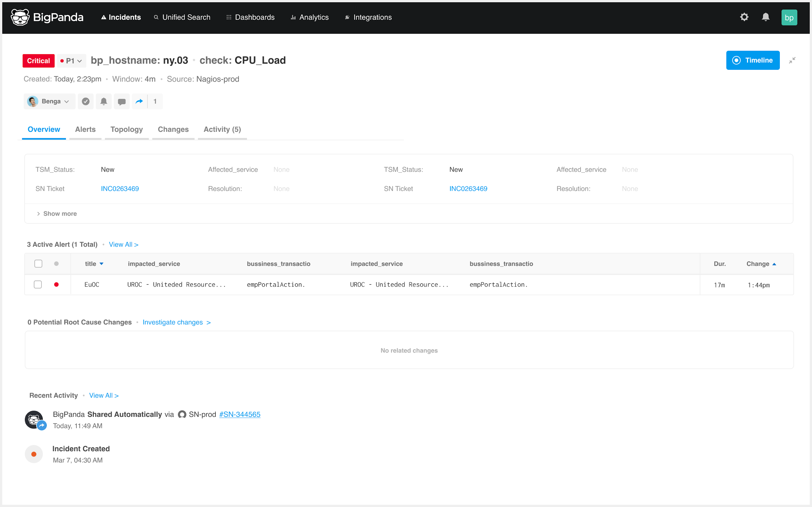Screen dimensions: 812x507
Task: Click the snooze bell icon beside Benga
Action: click(104, 101)
